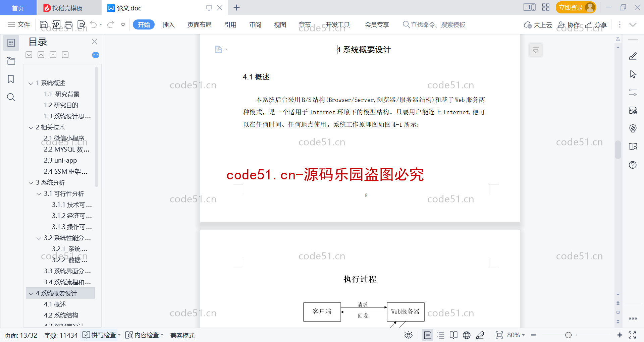Select the cursor select tool in right sidebar
Image resolution: width=644 pixels, height=342 pixels.
pos(633,74)
